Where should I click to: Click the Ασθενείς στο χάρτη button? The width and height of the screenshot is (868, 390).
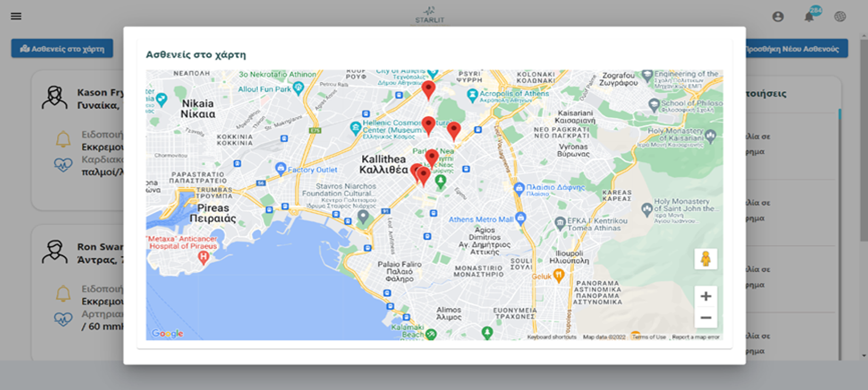[62, 49]
